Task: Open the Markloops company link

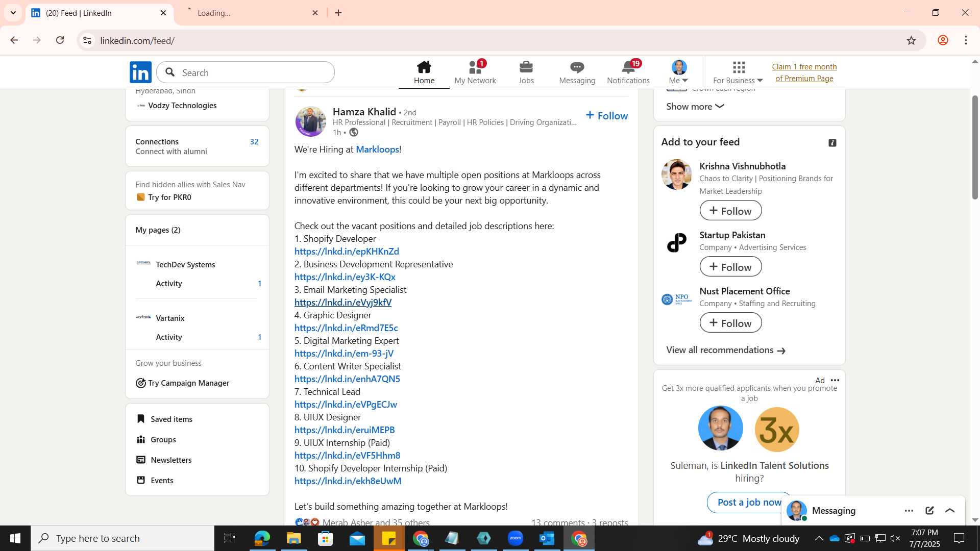Action: tap(377, 149)
